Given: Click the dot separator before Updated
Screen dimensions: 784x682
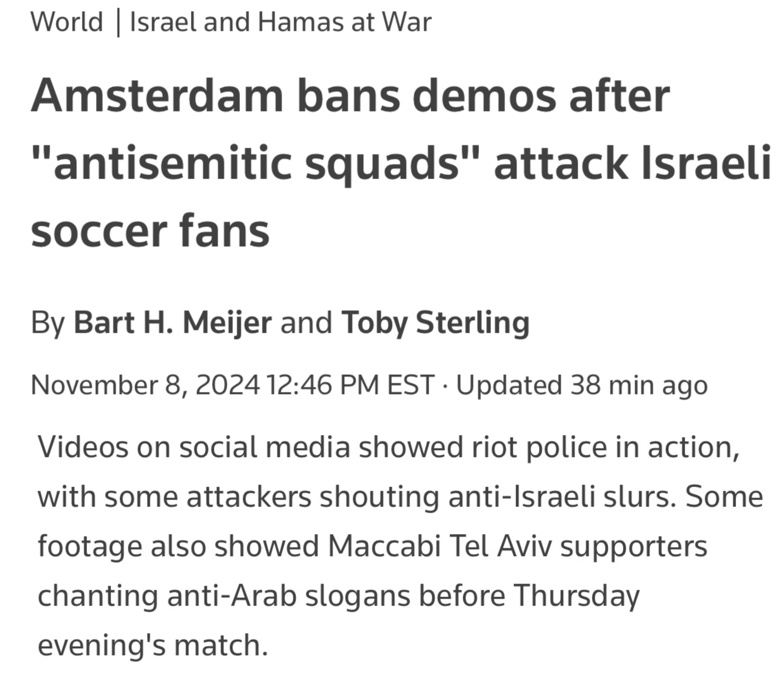Looking at the screenshot, I should 445,386.
